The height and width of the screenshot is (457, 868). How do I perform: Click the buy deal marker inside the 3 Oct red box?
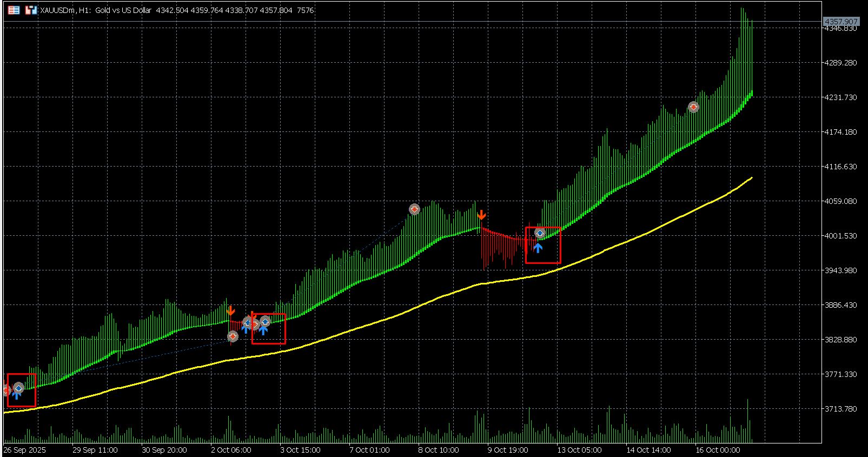265,322
